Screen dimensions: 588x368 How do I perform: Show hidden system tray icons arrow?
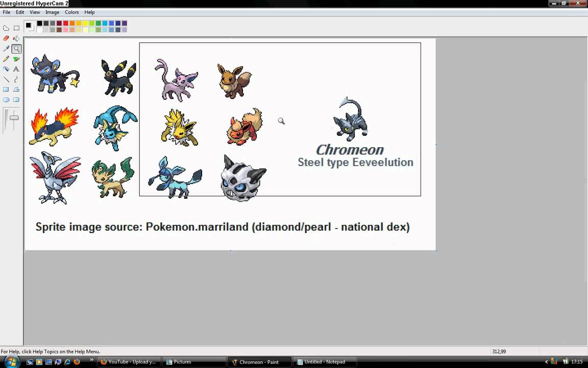pos(546,362)
